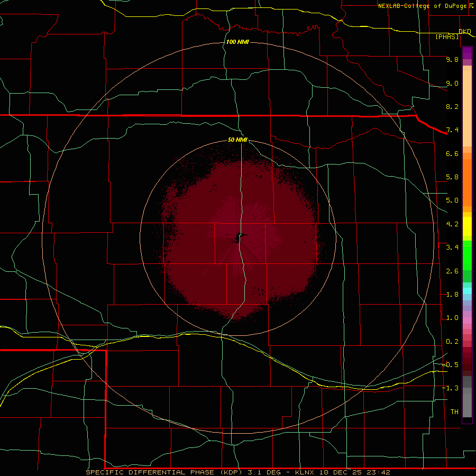This screenshot has height=476, width=476.
Task: Click the -0.5 scale label
Action: pyautogui.click(x=450, y=364)
